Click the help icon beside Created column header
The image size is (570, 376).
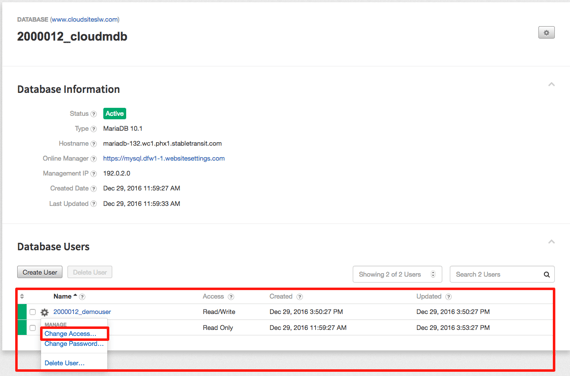(300, 297)
